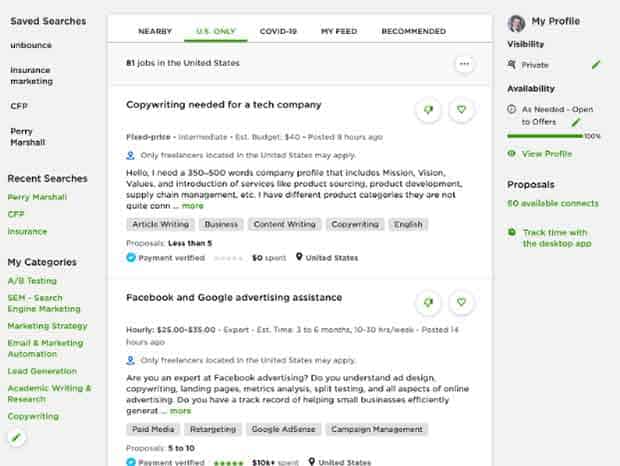Edit My Categories with pencil button

(x=16, y=438)
